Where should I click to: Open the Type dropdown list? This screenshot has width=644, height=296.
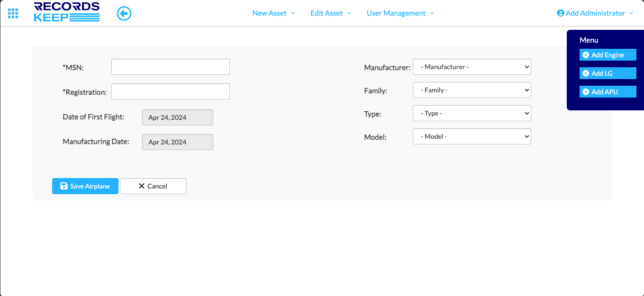tap(472, 113)
